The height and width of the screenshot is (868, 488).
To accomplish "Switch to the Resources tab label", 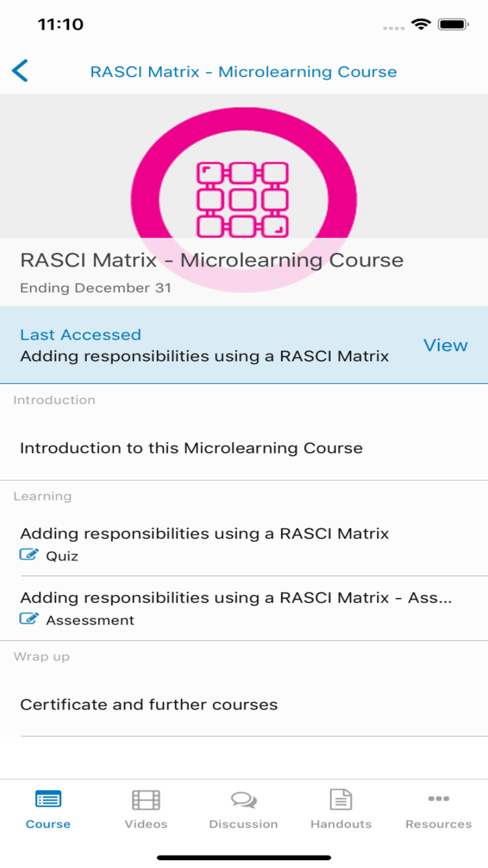I will click(439, 824).
